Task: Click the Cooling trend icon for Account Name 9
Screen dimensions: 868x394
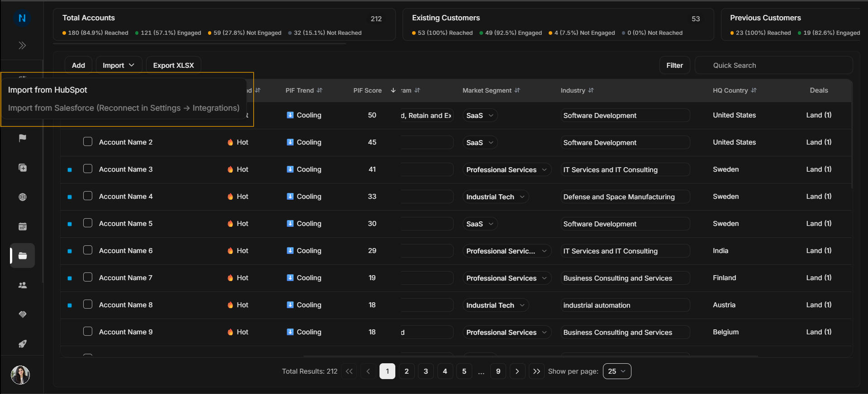Action: tap(290, 332)
